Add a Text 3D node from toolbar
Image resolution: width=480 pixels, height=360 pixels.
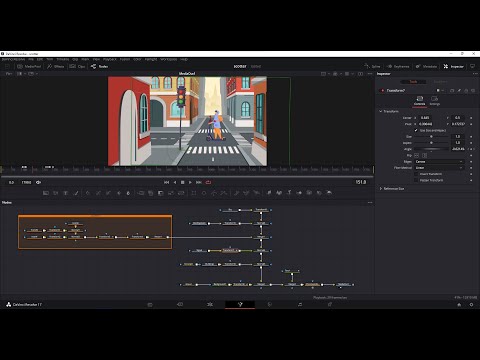289,193
